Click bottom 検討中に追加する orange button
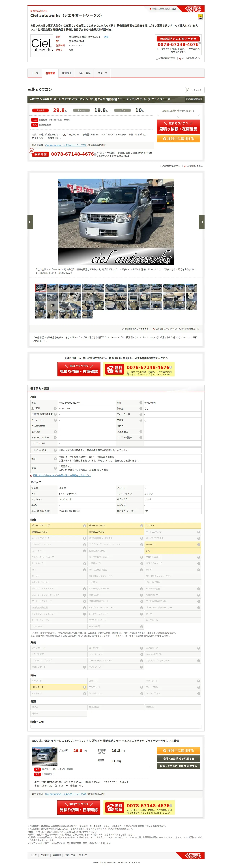This screenshot has width=232, height=868. pos(178,751)
